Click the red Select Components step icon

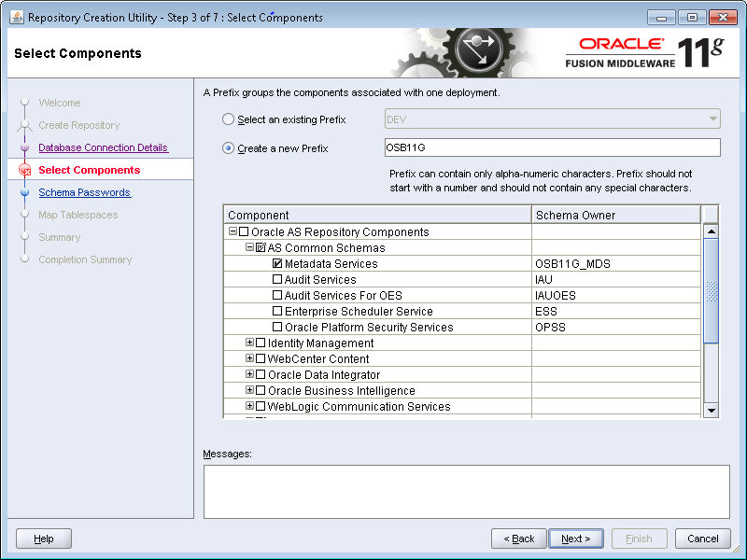click(23, 170)
